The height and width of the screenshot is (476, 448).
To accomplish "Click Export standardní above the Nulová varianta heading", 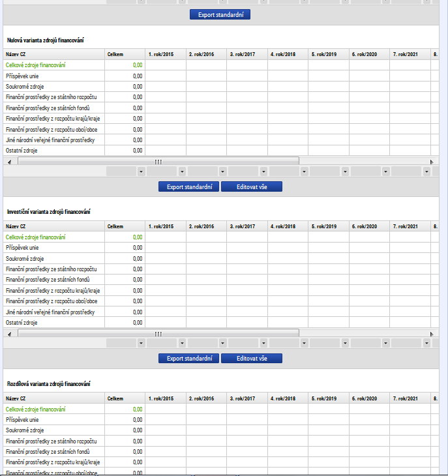I will (x=220, y=14).
